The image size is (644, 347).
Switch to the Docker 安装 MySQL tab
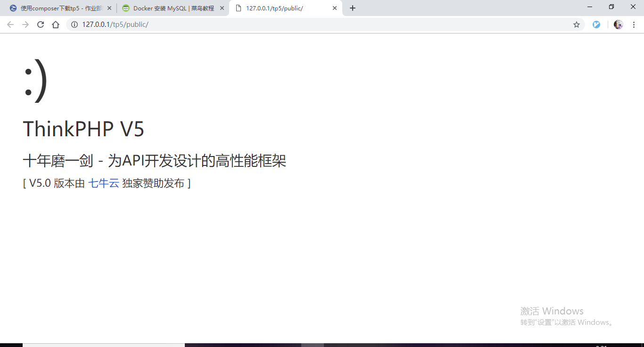coord(170,8)
